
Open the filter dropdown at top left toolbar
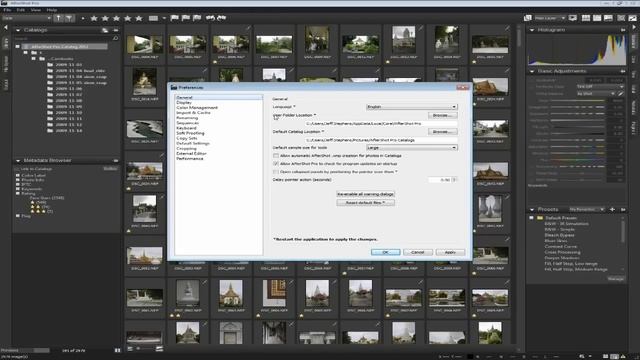pos(27,18)
